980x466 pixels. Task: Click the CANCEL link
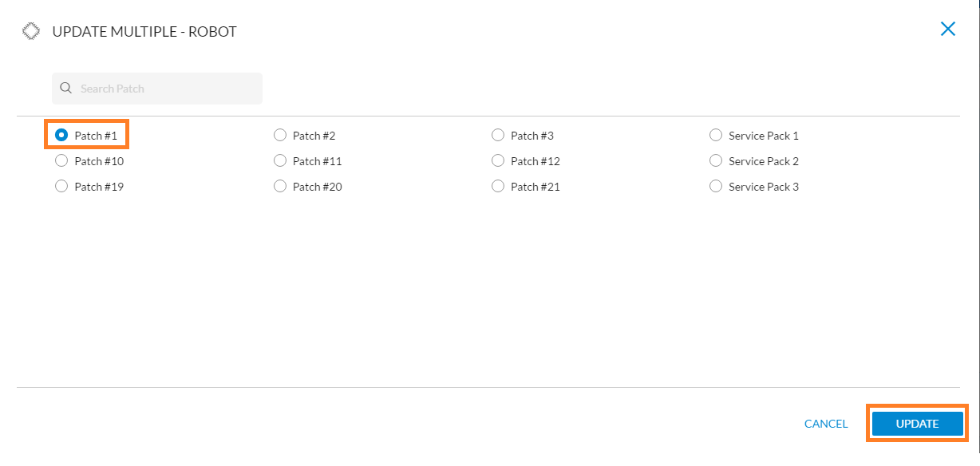coord(826,424)
